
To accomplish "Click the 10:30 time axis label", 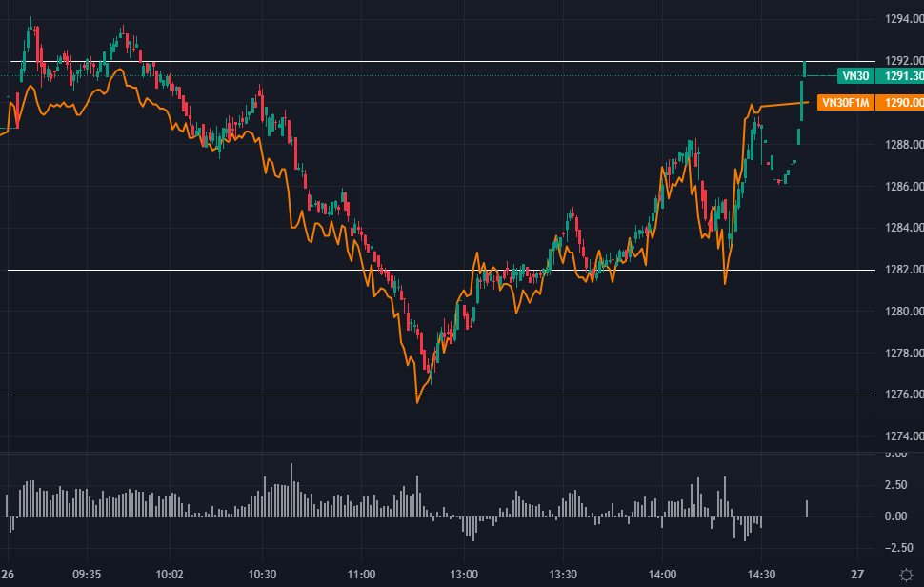I will click(262, 574).
